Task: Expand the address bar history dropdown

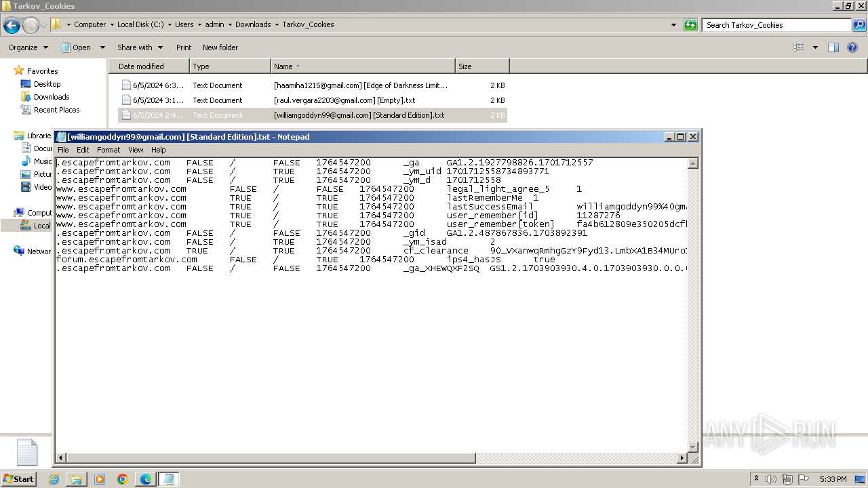Action: (x=673, y=25)
